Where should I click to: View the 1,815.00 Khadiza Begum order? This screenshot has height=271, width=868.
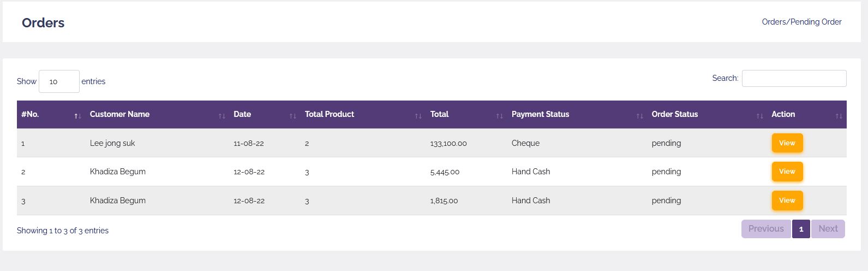(x=787, y=201)
